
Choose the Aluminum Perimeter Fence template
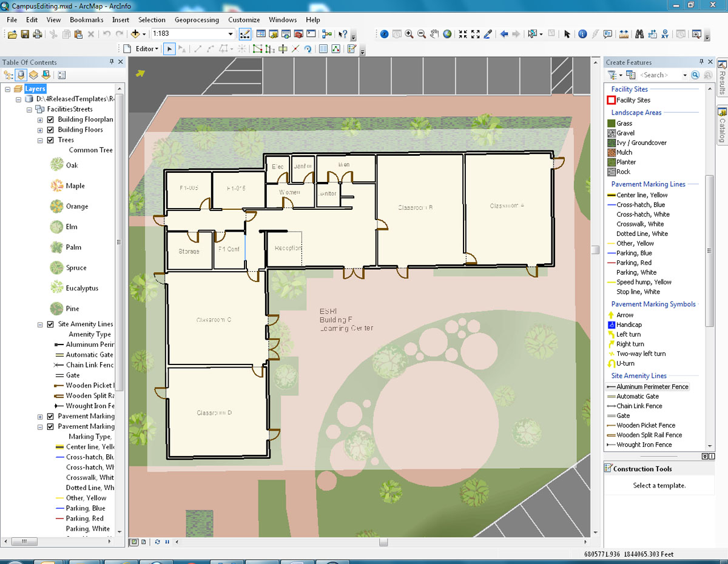click(x=648, y=386)
